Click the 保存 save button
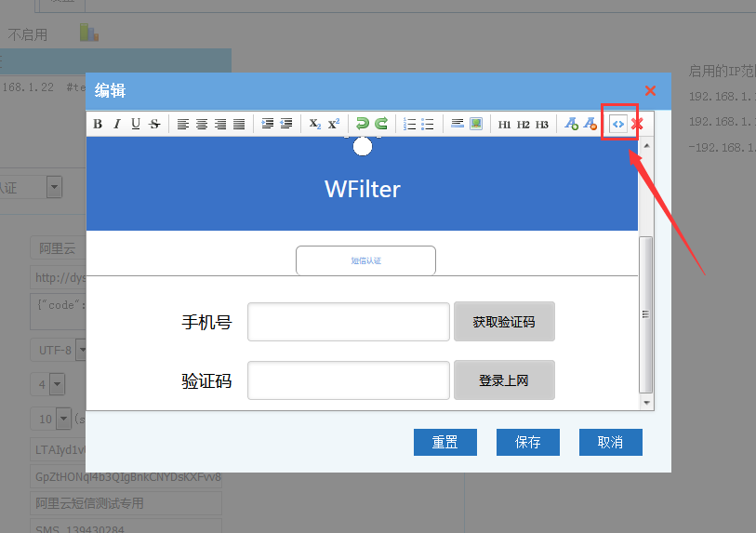The image size is (756, 533). pyautogui.click(x=527, y=442)
